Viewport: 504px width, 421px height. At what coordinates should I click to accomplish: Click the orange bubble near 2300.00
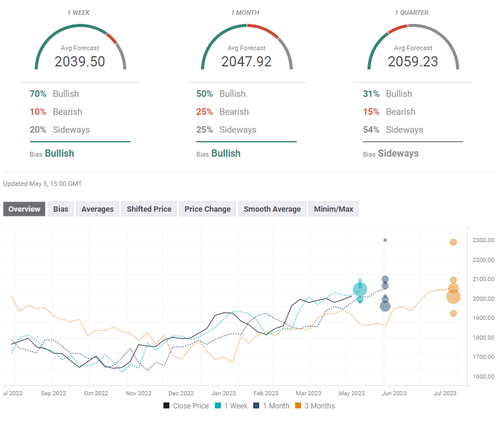[454, 242]
